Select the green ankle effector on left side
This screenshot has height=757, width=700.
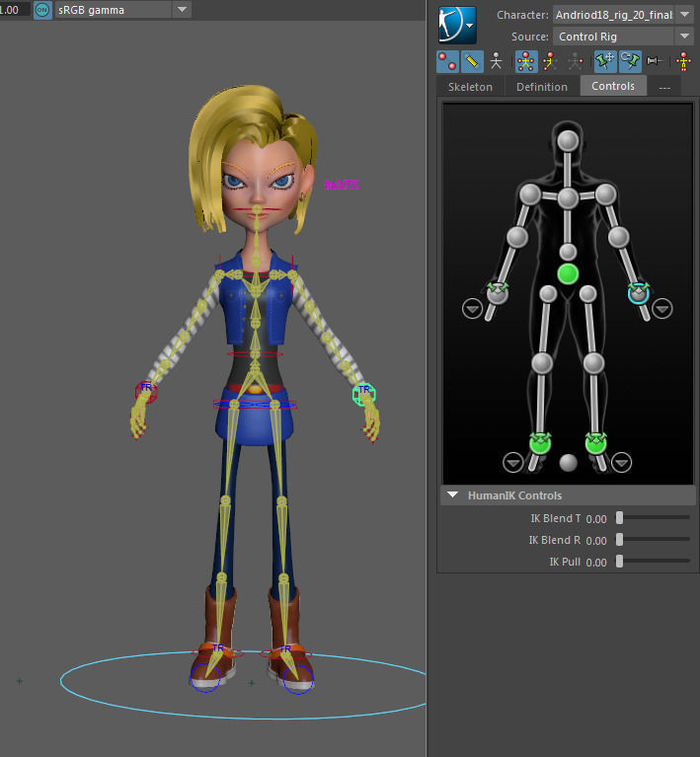(540, 443)
